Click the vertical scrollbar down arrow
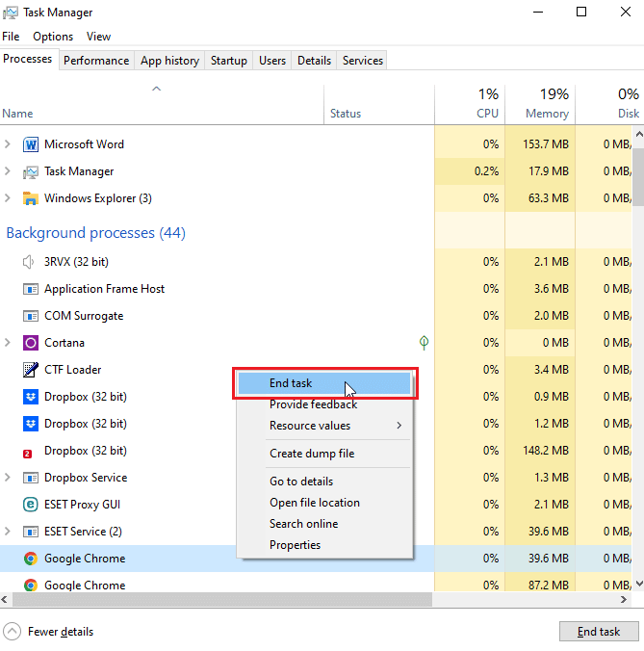The width and height of the screenshot is (644, 651). tap(638, 583)
